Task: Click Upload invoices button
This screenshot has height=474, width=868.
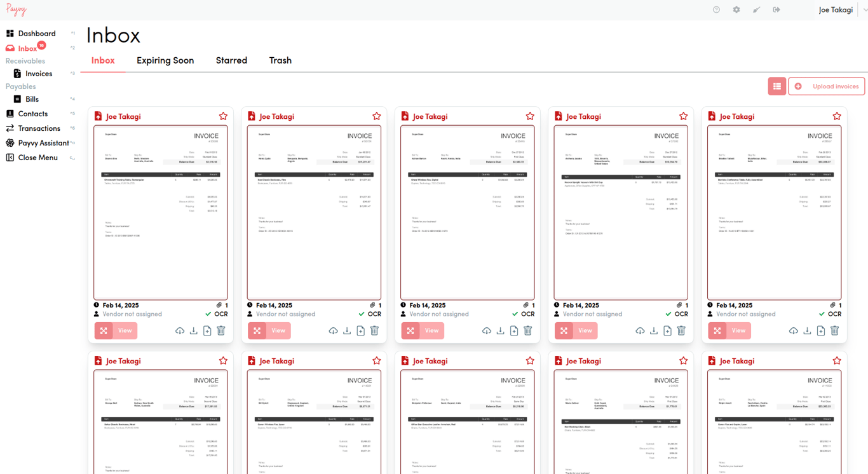Action: coord(827,86)
